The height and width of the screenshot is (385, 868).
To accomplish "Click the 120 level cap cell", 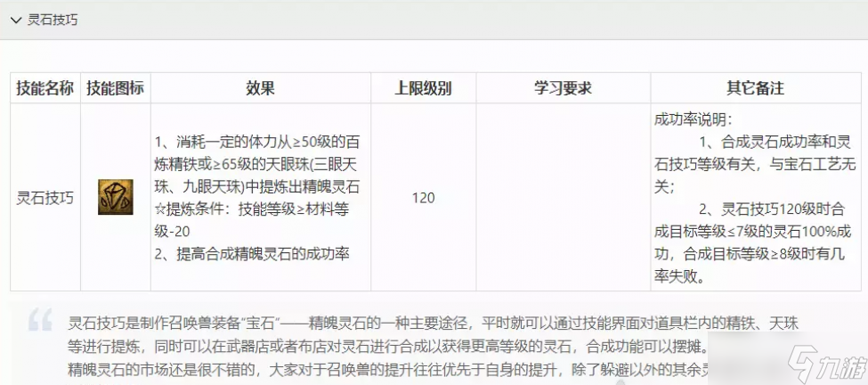I will (423, 198).
